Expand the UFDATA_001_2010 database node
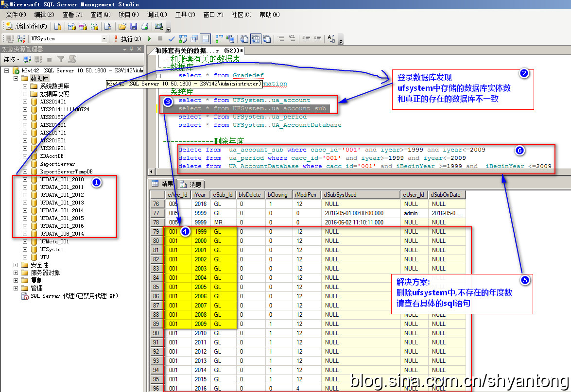Image resolution: width=571 pixels, height=392 pixels. click(25, 179)
